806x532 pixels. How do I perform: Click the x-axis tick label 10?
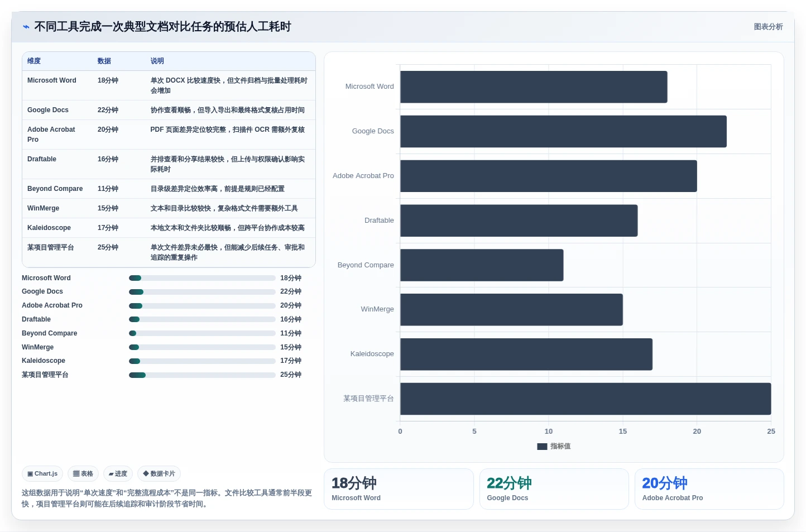[x=549, y=432]
